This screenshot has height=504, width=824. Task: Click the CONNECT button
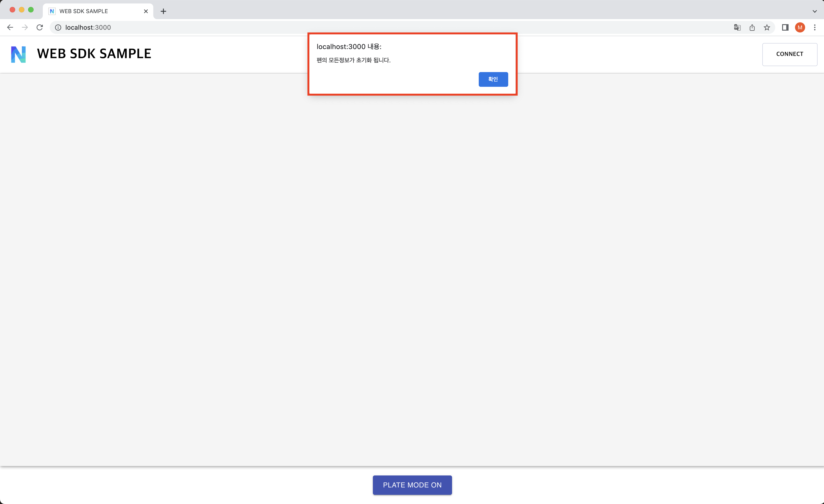point(789,54)
